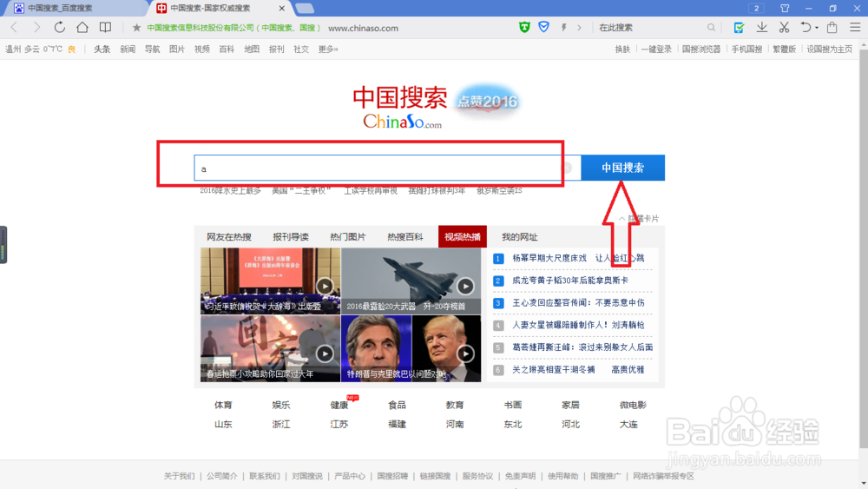Click 设国搜为主页 link
Viewport: 868px width, 489px height.
pos(829,50)
